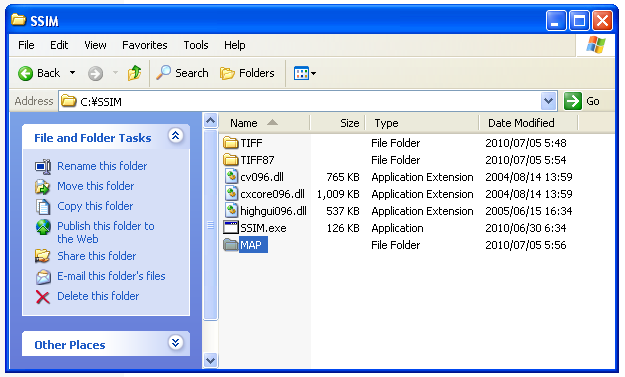The image size is (625, 377).
Task: Click the highlighted MAP folder name
Action: coord(253,245)
